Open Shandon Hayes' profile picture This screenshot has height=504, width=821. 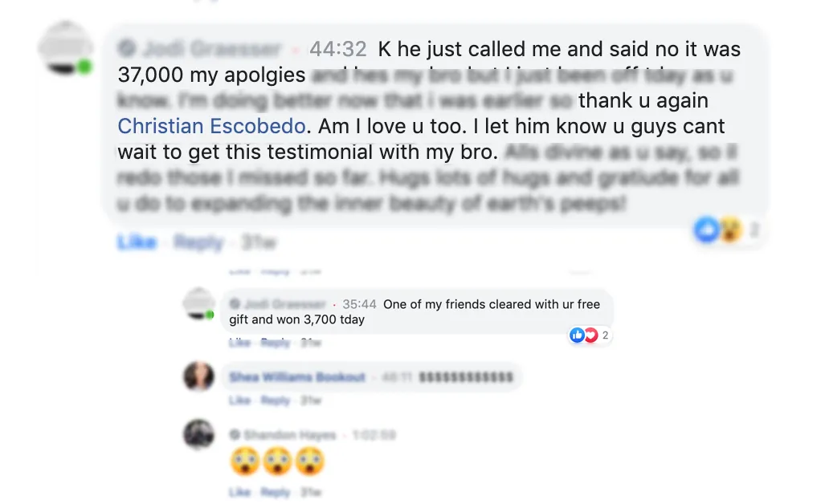(199, 434)
